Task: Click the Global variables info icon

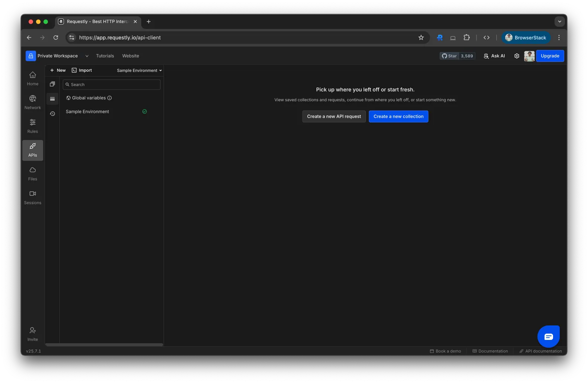Action: coord(110,98)
